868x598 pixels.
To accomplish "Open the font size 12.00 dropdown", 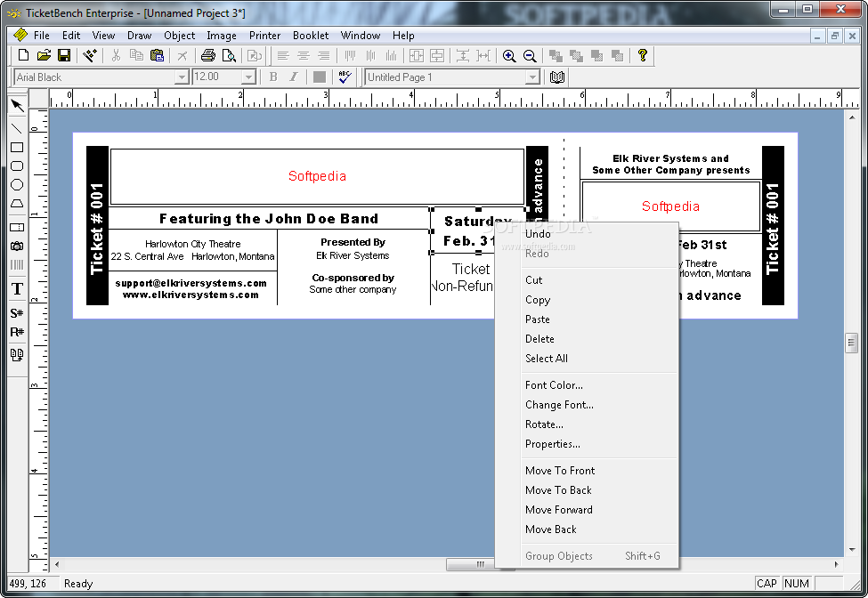I will click(x=248, y=77).
